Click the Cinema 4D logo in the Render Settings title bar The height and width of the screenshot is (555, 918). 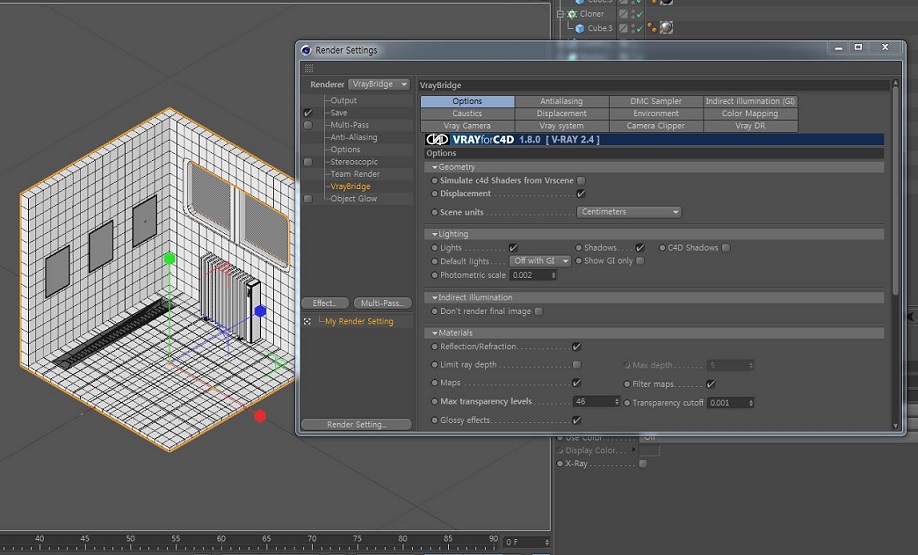point(306,50)
